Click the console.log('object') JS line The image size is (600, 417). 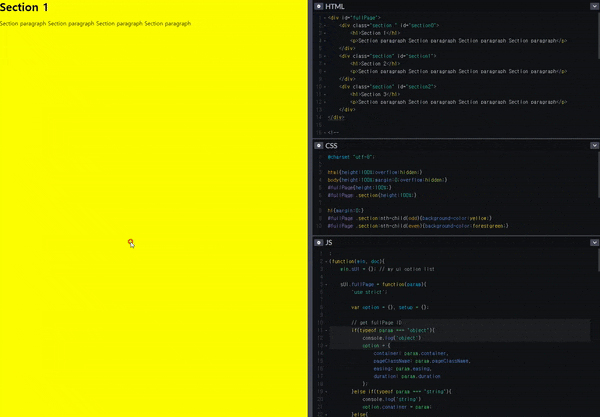pyautogui.click(x=391, y=338)
